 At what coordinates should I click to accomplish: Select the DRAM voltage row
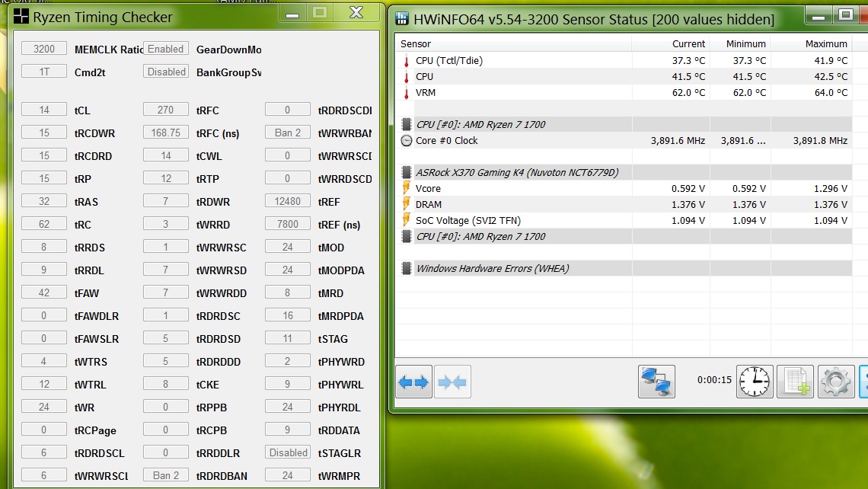624,204
